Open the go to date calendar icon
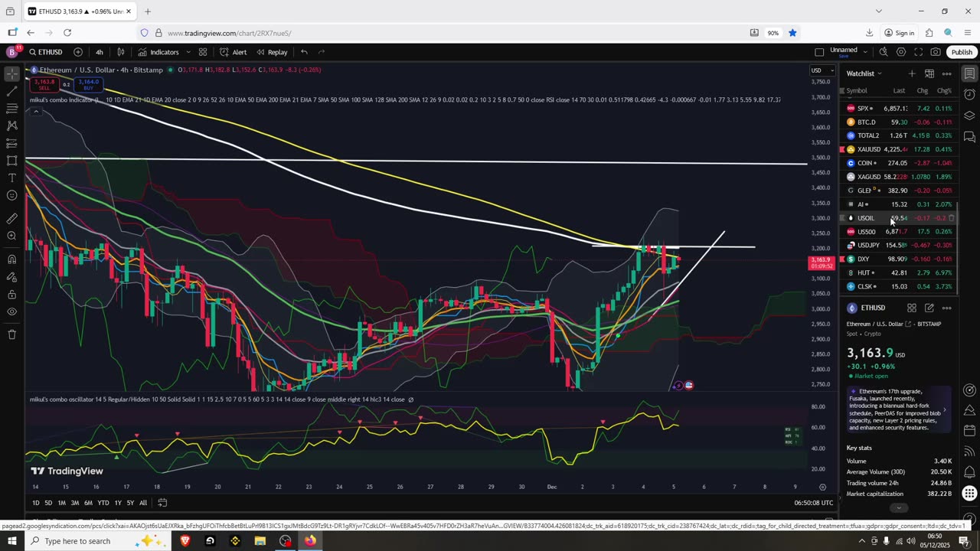This screenshot has width=980, height=551. pyautogui.click(x=162, y=503)
